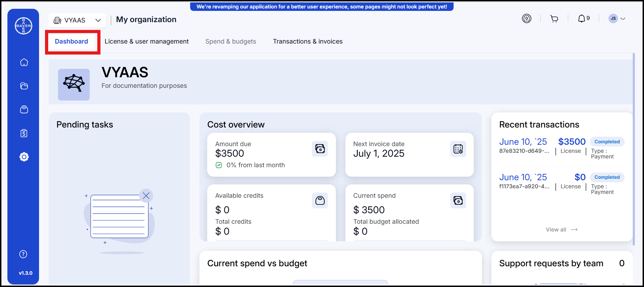This screenshot has height=287, width=644.
Task: Open the gear settings icon in sidebar
Action: [24, 157]
